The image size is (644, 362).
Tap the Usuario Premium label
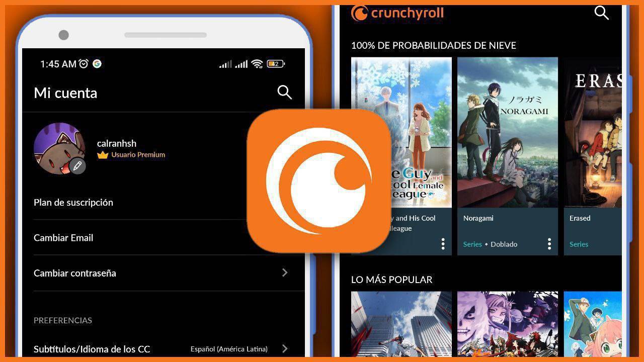(x=138, y=155)
